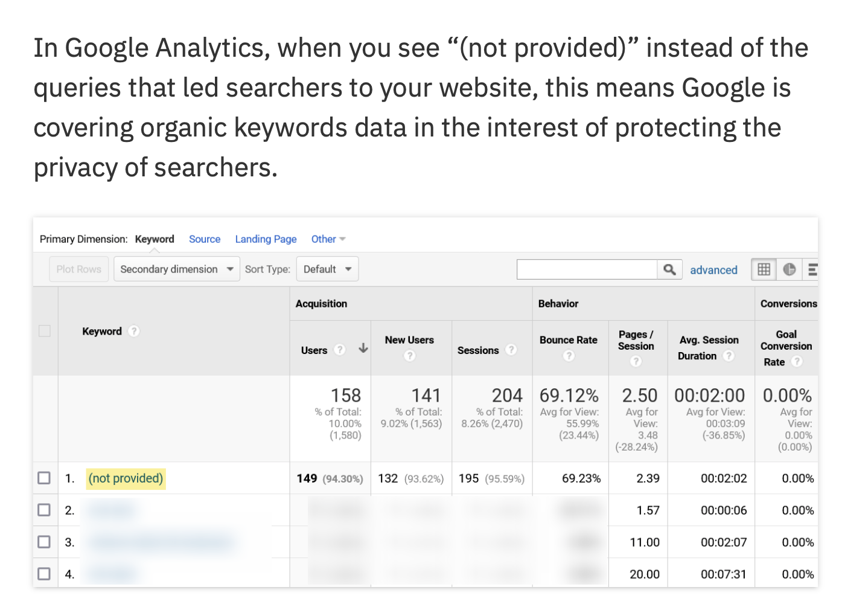
Task: Toggle the select-all header checkbox
Action: [45, 331]
